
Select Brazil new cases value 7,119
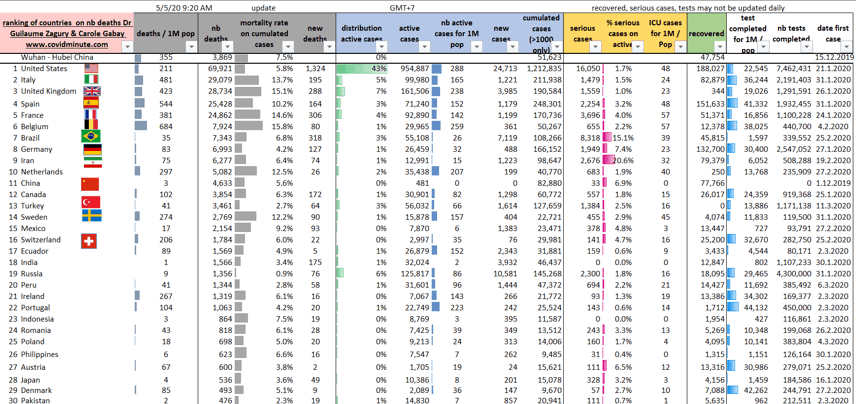505,138
